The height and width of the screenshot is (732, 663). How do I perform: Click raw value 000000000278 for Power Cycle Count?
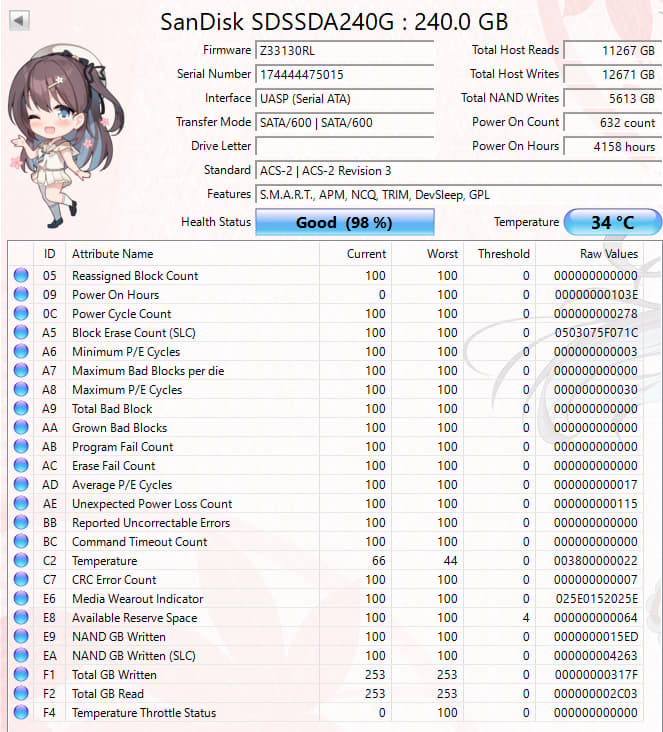click(x=596, y=314)
